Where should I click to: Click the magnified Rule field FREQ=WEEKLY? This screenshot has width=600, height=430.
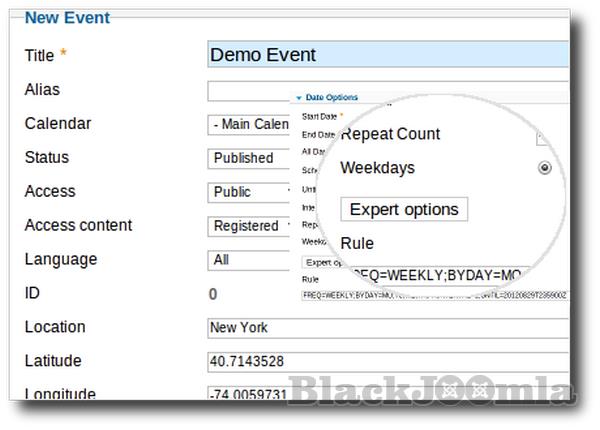point(438,273)
